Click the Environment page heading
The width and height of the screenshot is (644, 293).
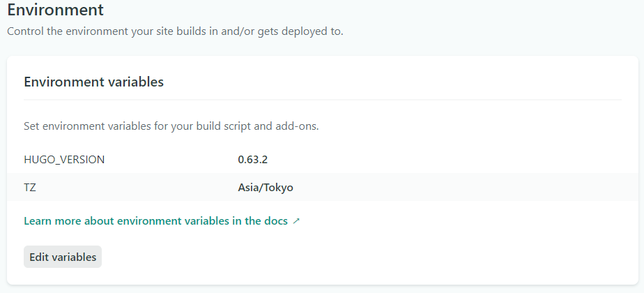tap(55, 10)
